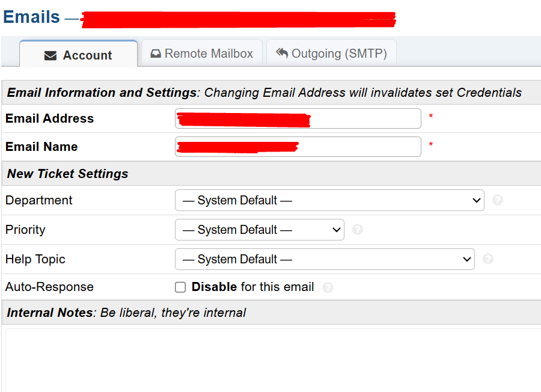The image size is (541, 392).
Task: Open the help tip beside Help Topic
Action: 488,259
